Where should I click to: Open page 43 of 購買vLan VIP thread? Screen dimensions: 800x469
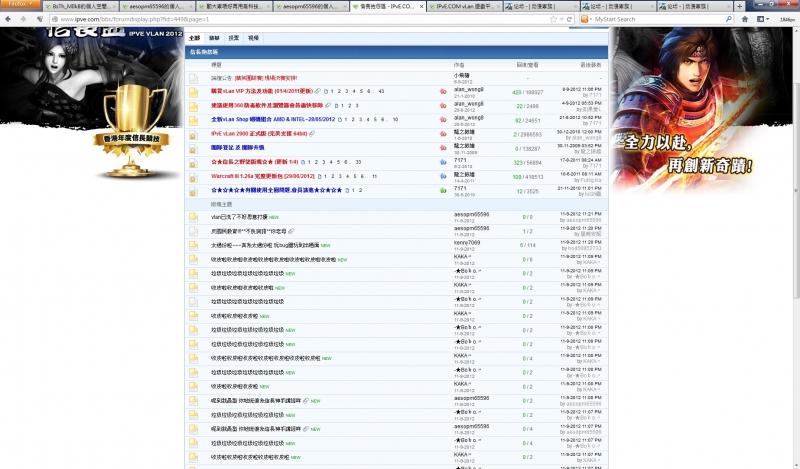pyautogui.click(x=381, y=91)
